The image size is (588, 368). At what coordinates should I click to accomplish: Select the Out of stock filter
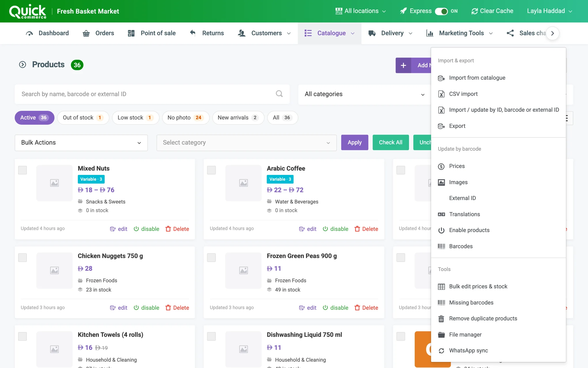(x=83, y=118)
